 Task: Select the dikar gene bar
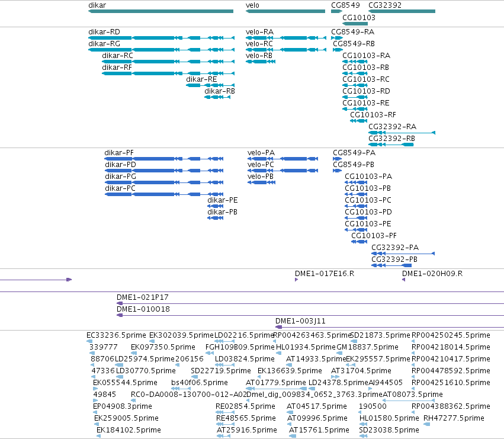[x=160, y=11]
